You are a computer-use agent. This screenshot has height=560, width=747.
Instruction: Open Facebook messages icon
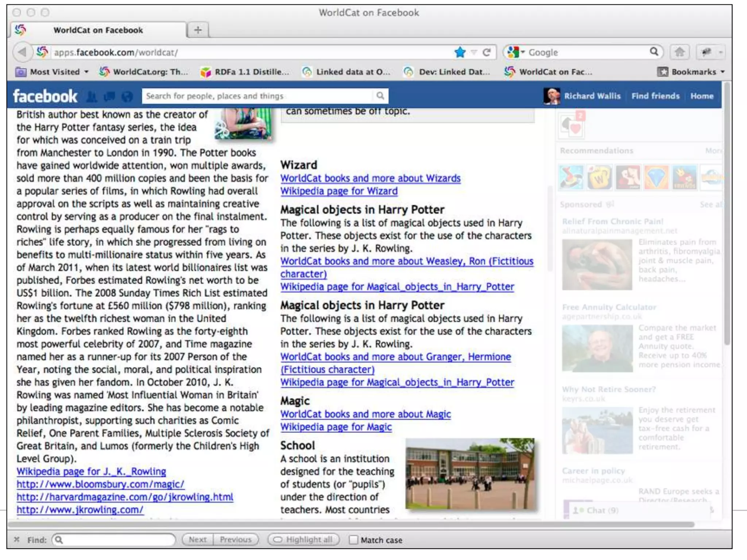(x=109, y=97)
